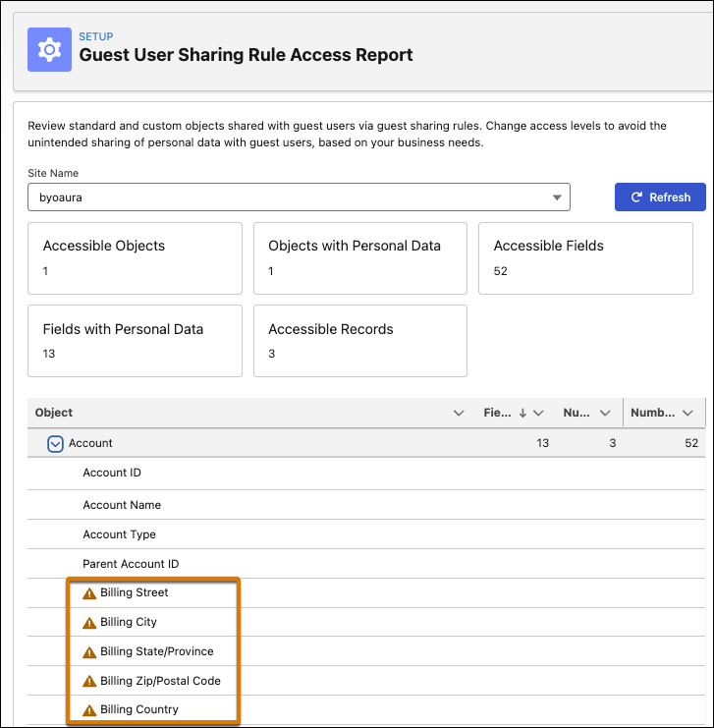Open the Object column header menu chevron
Viewport: 714px width, 728px height.
click(459, 413)
